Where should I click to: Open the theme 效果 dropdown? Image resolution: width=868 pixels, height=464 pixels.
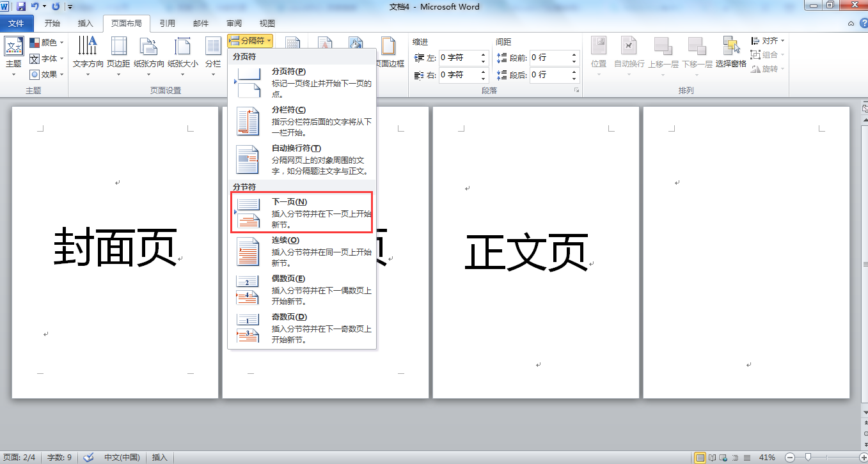pyautogui.click(x=46, y=74)
